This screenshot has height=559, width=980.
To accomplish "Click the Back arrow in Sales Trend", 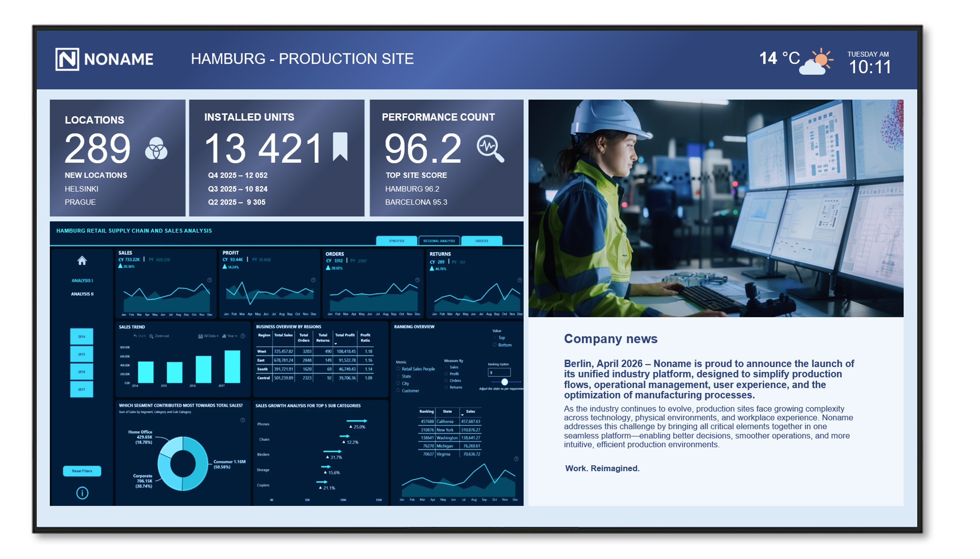I will pos(135,336).
